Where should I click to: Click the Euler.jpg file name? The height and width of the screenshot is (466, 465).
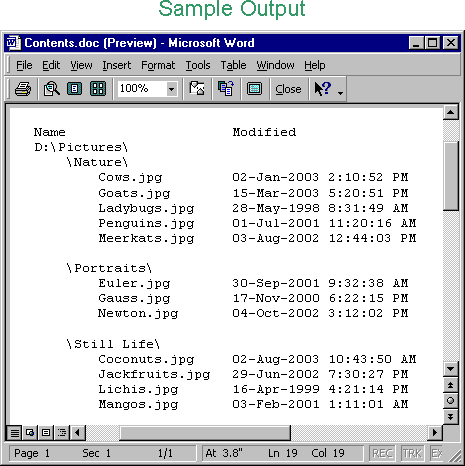[x=134, y=284]
